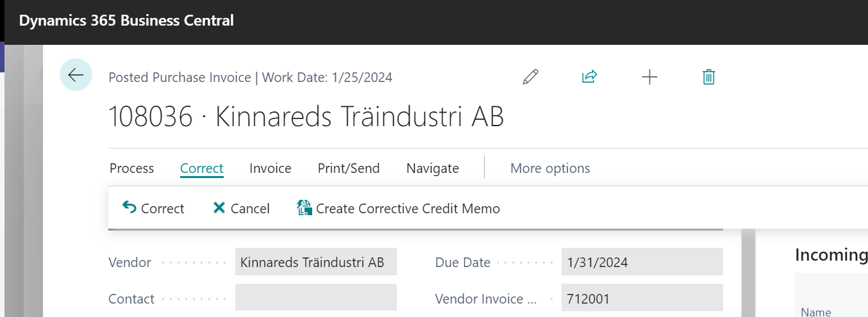
Task: Open the Print/Send menu
Action: (349, 168)
